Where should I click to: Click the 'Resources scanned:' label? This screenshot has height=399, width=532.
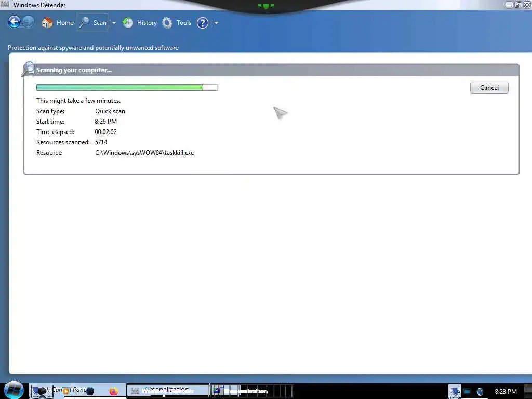pos(63,142)
